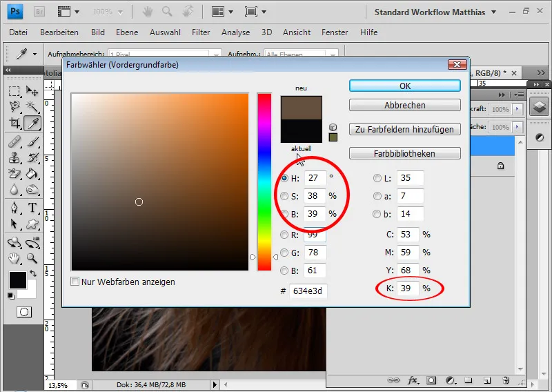
Task: Open the status bar info arrow menu
Action: point(215,384)
